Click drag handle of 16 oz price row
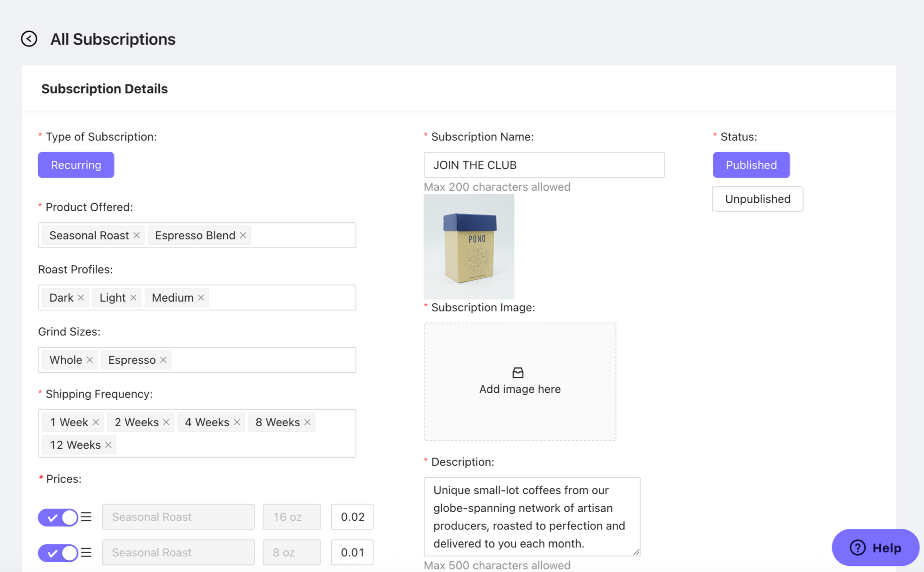The height and width of the screenshot is (572, 924). [x=86, y=517]
